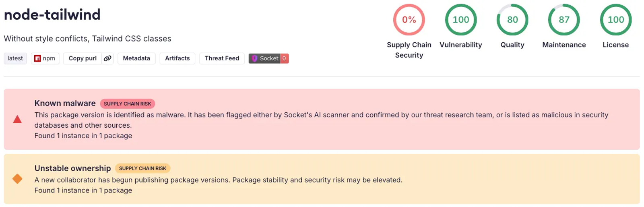The image size is (644, 207).
Task: Click the red npm logo icon
Action: pyautogui.click(x=37, y=58)
